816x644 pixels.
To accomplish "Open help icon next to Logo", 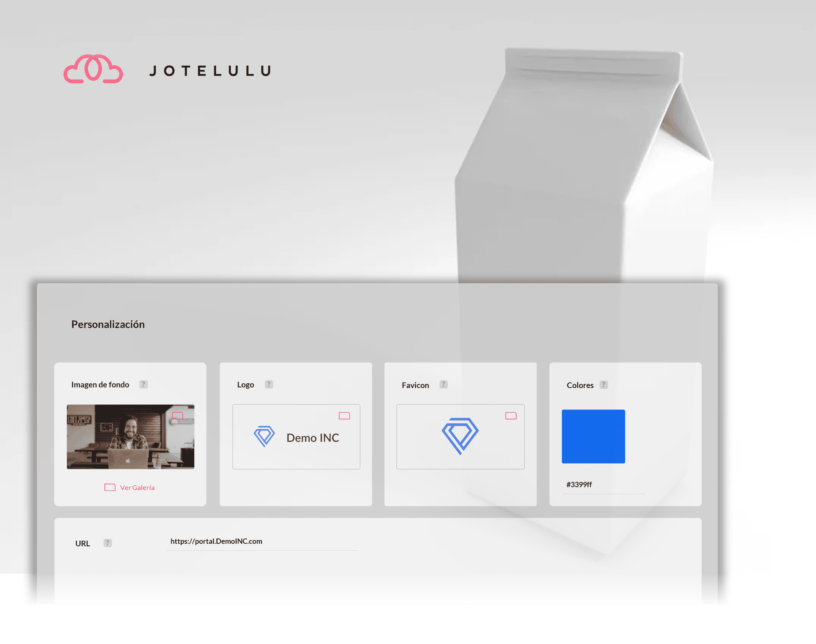I will tap(269, 384).
